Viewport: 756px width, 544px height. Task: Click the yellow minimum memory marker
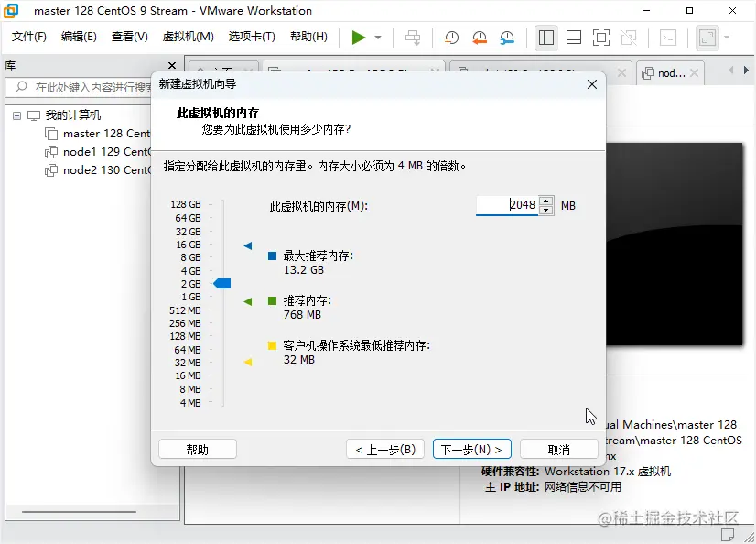pyautogui.click(x=248, y=362)
